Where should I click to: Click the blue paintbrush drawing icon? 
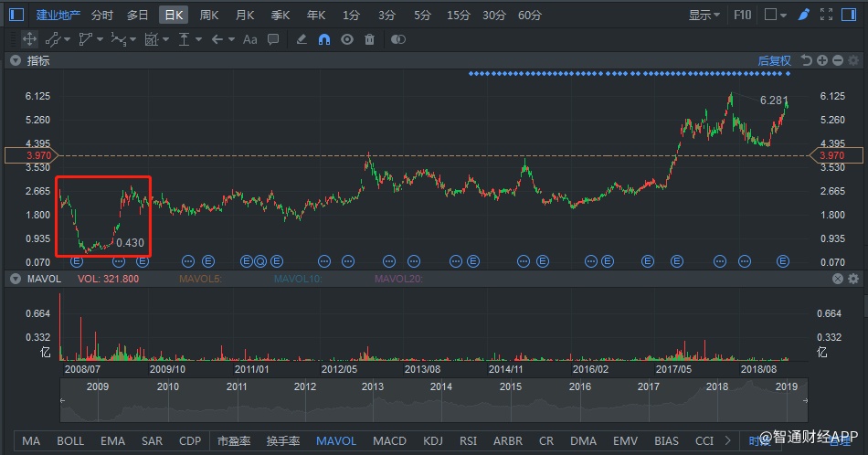(803, 15)
